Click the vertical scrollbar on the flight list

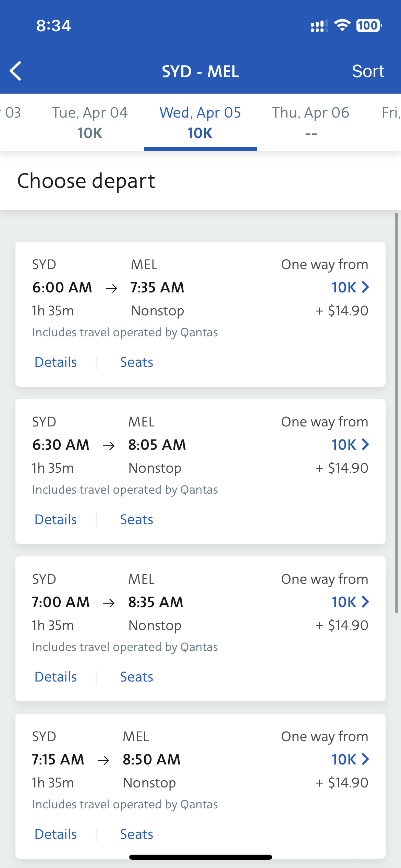pyautogui.click(x=396, y=411)
